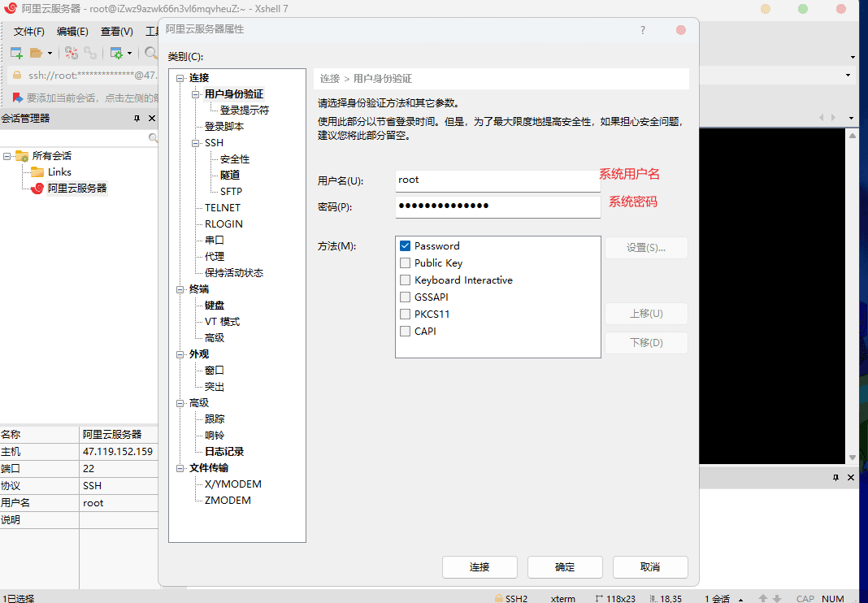Click the 下移(D) button
This screenshot has height=603, width=868.
click(x=646, y=343)
